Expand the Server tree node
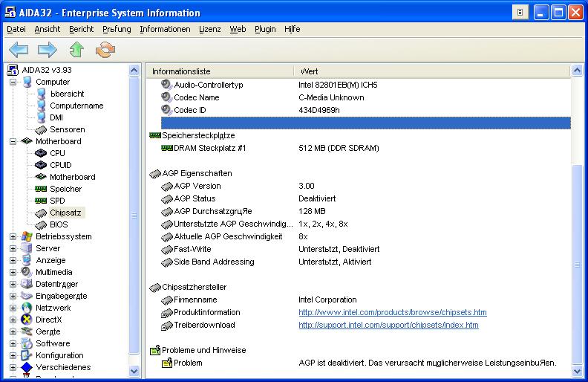This screenshot has width=588, height=382. pyautogui.click(x=13, y=248)
